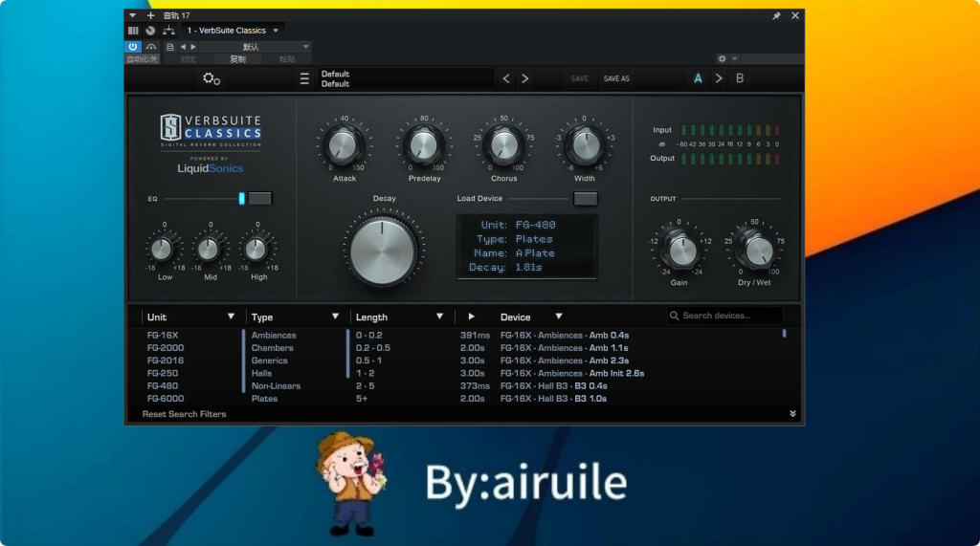Click the High EQ knob

[256, 250]
